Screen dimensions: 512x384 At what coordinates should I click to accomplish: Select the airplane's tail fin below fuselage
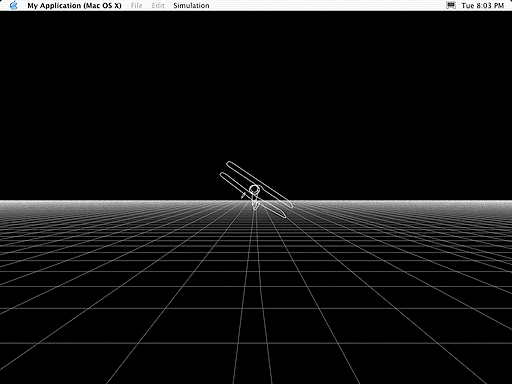click(x=255, y=205)
